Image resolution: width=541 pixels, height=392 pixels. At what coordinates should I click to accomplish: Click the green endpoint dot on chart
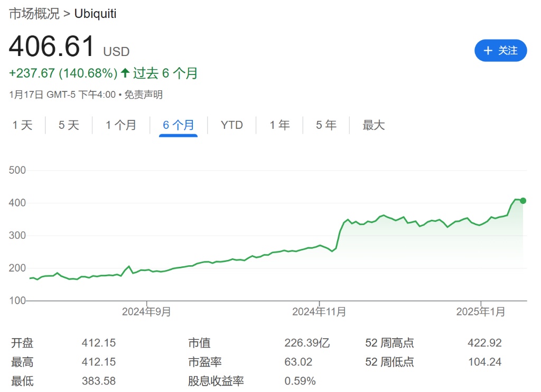point(523,201)
